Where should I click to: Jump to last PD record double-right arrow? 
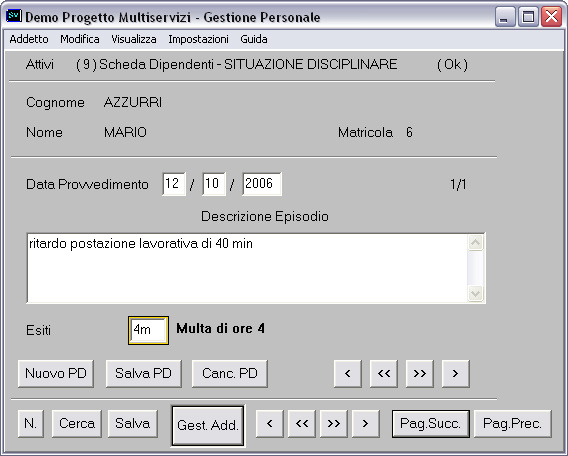point(419,373)
